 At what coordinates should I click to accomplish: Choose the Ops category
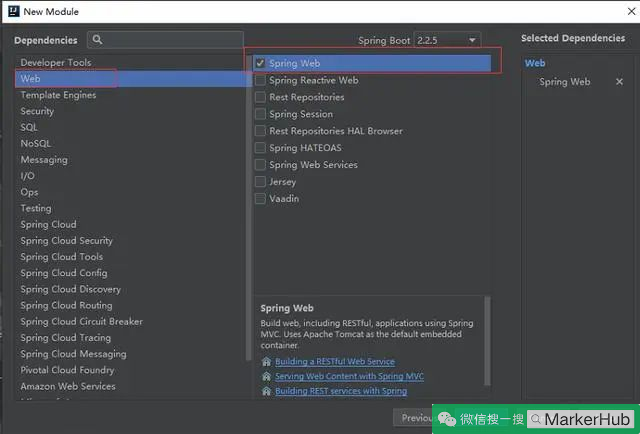click(131, 192)
